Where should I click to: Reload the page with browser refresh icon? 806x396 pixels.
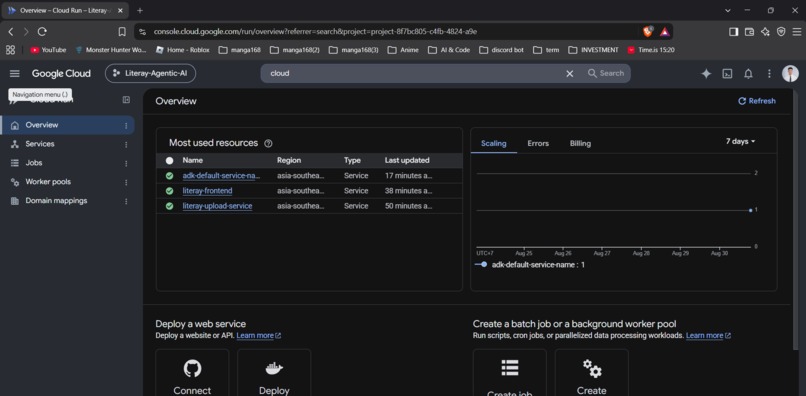42,32
